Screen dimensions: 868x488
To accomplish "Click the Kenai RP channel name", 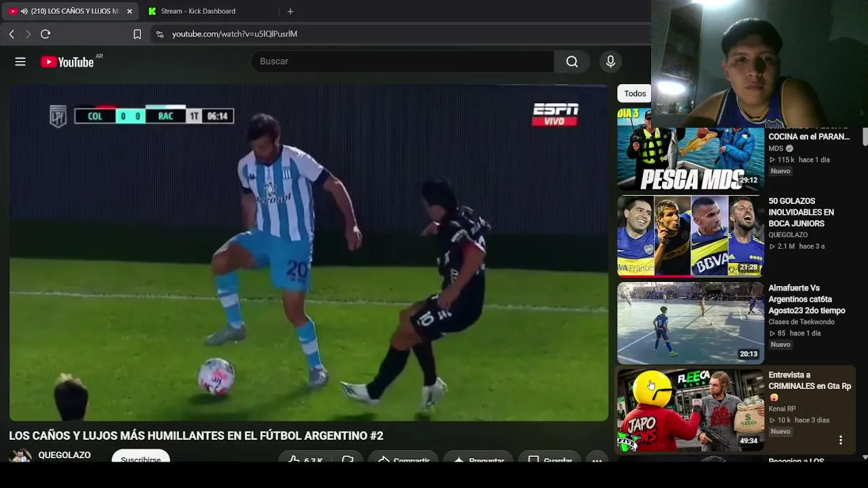I will pos(782,409).
